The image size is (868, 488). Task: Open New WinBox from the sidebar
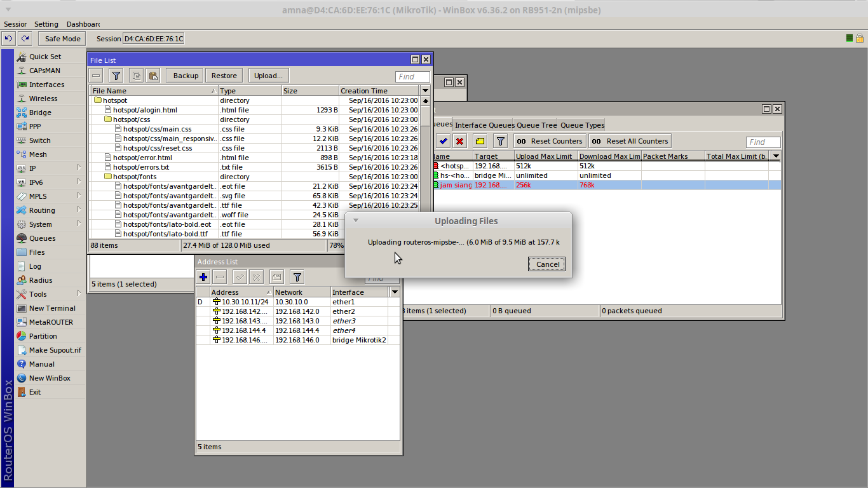click(50, 378)
